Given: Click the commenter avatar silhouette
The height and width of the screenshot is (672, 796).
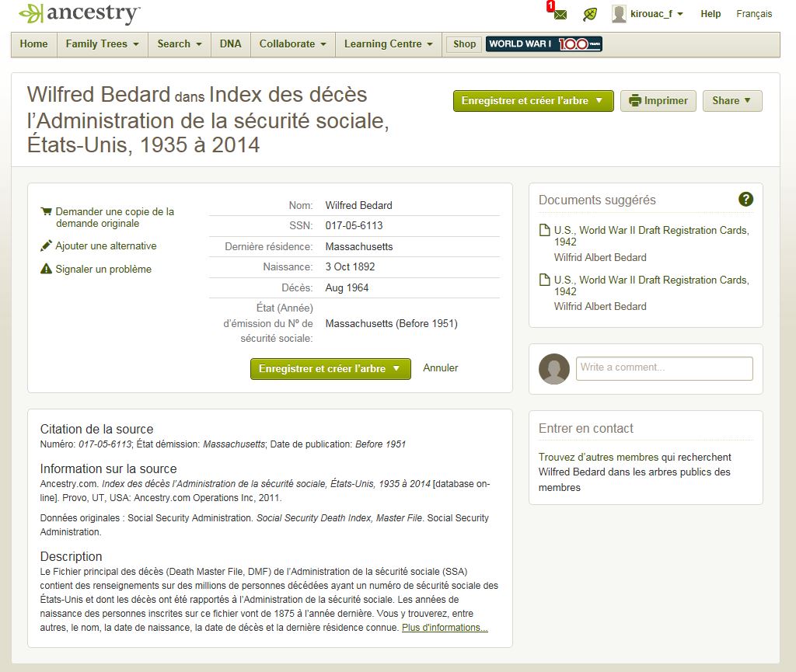Looking at the screenshot, I should (x=553, y=369).
